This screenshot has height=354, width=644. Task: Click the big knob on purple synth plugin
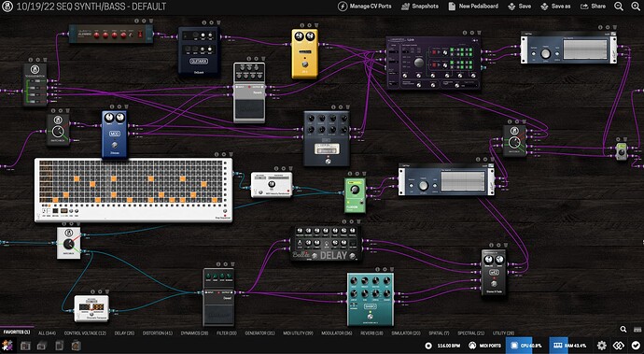(418, 62)
